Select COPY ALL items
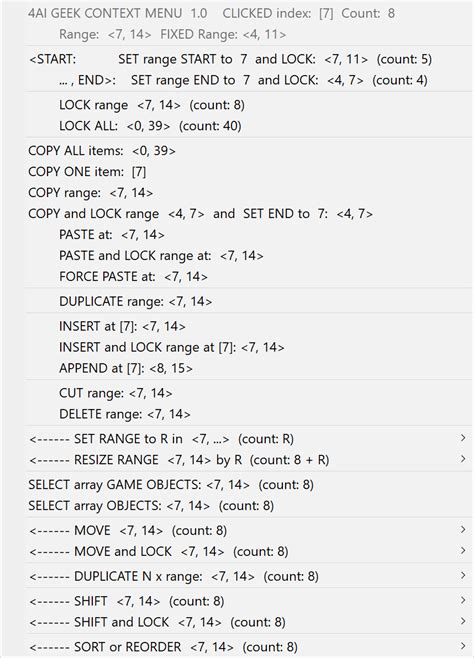This screenshot has width=474, height=658. tap(248, 151)
